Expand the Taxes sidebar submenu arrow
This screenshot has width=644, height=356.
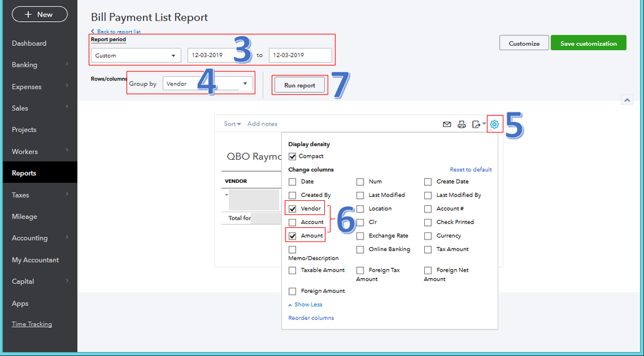[x=67, y=194]
